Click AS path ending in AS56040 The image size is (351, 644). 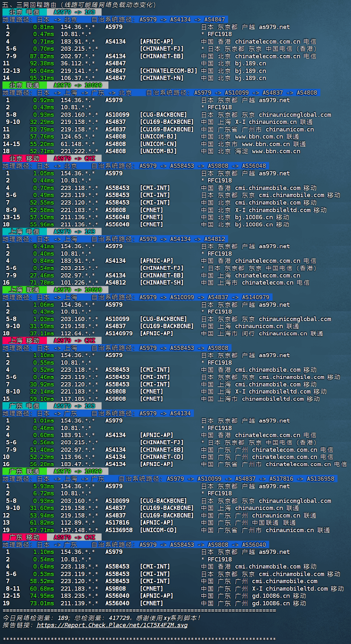click(x=203, y=545)
